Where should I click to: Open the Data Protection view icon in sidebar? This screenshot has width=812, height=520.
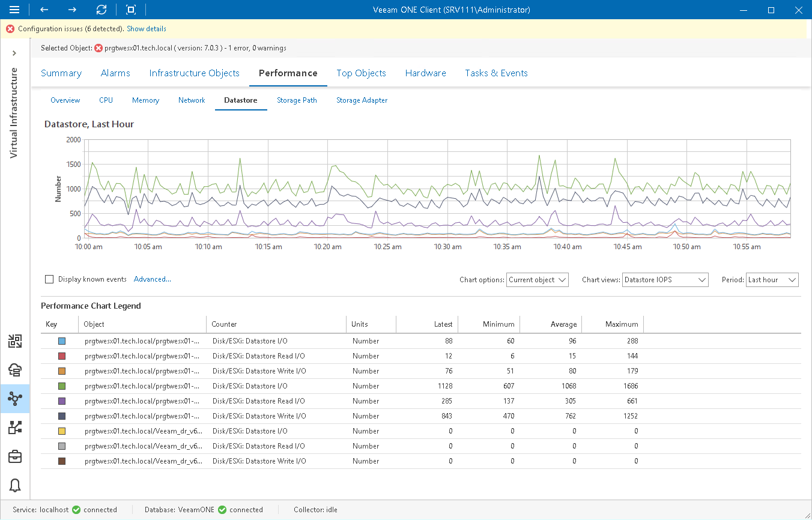point(14,340)
